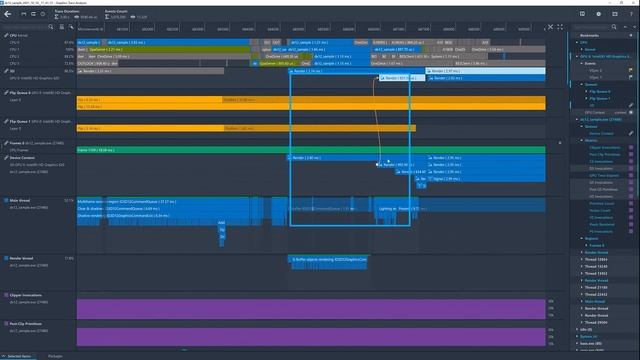Click the Events Count eye icon

point(133,17)
